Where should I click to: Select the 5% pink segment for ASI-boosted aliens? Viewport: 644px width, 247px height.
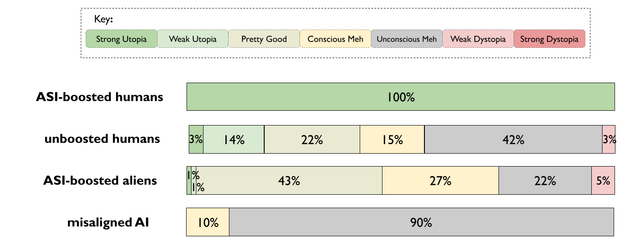point(603,180)
